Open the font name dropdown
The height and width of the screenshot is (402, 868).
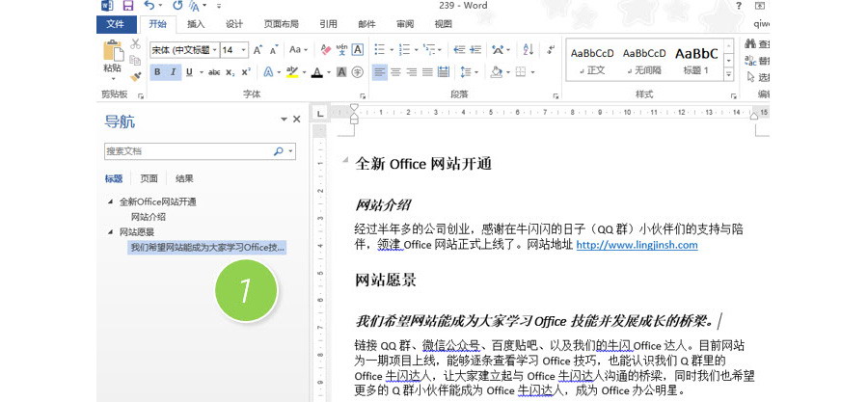(214, 50)
